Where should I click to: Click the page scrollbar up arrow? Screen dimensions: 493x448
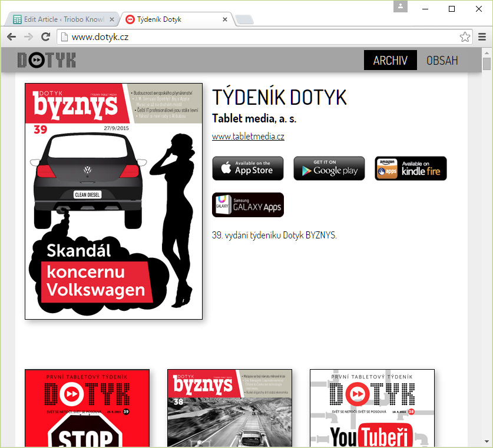click(x=487, y=52)
